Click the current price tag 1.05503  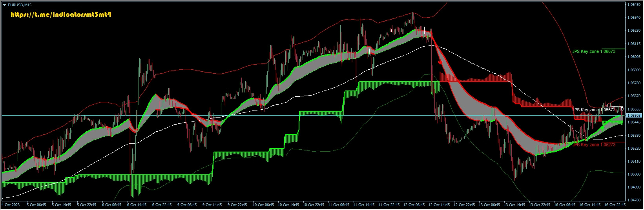point(634,116)
